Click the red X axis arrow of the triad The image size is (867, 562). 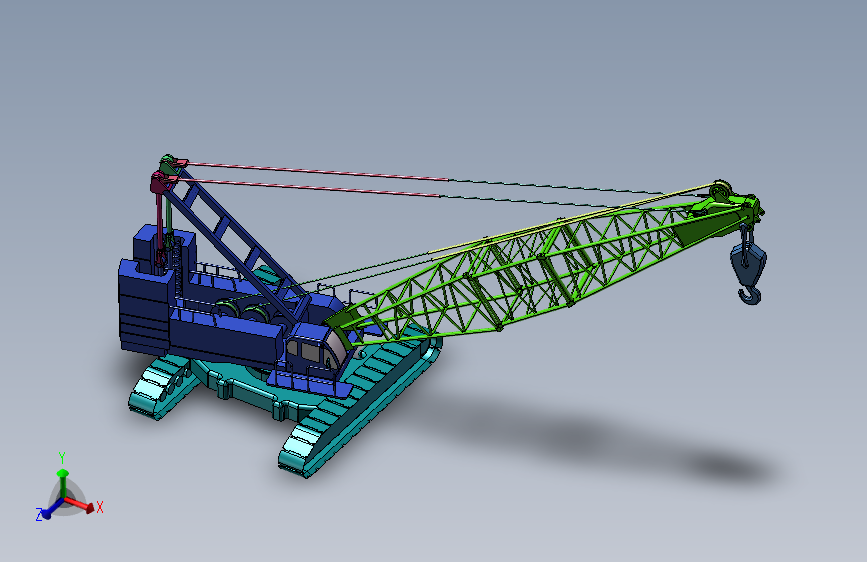(x=81, y=504)
